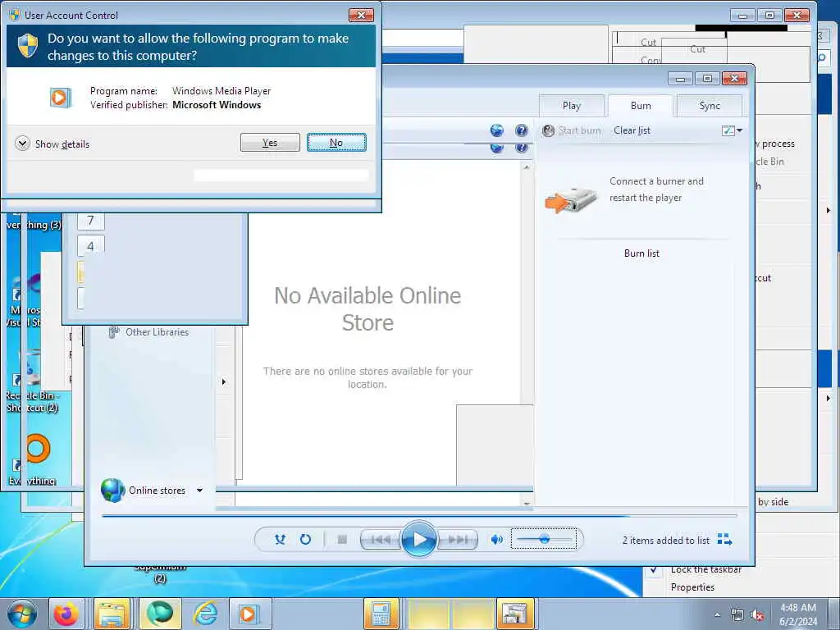Select the Burn tab
The height and width of the screenshot is (630, 840).
[641, 106]
